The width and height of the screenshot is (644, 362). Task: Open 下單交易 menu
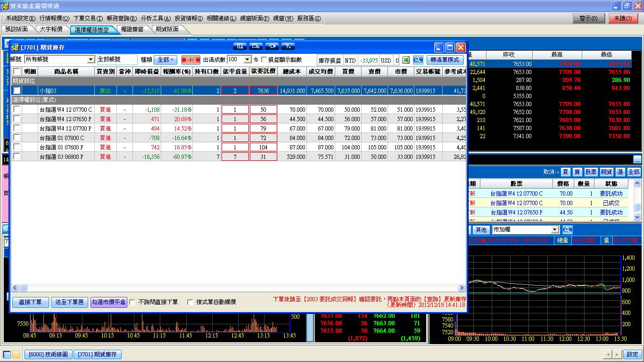pos(88,18)
